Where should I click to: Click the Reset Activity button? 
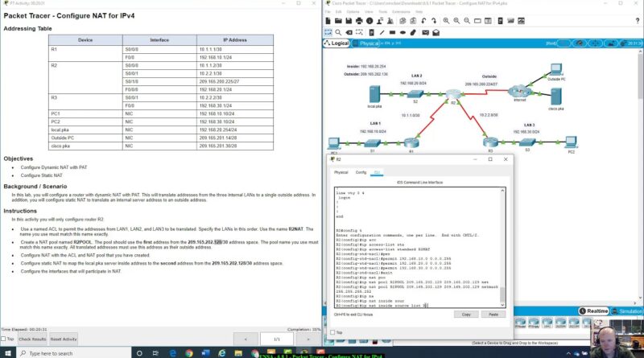pyautogui.click(x=64, y=339)
